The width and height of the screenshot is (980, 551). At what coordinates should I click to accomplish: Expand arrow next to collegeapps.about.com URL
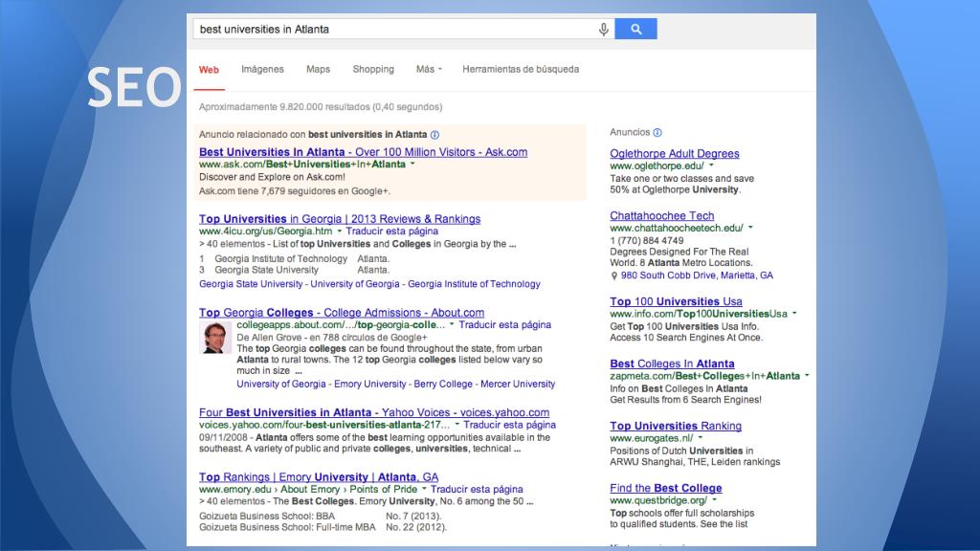pos(452,325)
